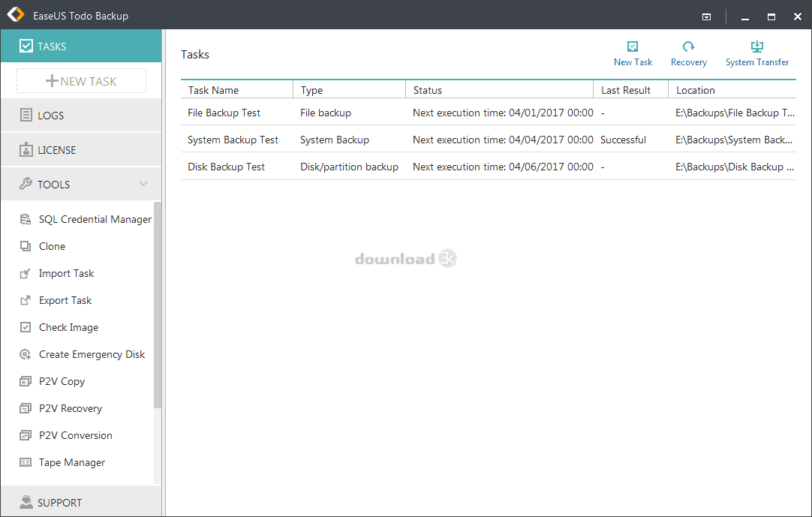
Task: Click the System Transfer link
Action: [757, 62]
